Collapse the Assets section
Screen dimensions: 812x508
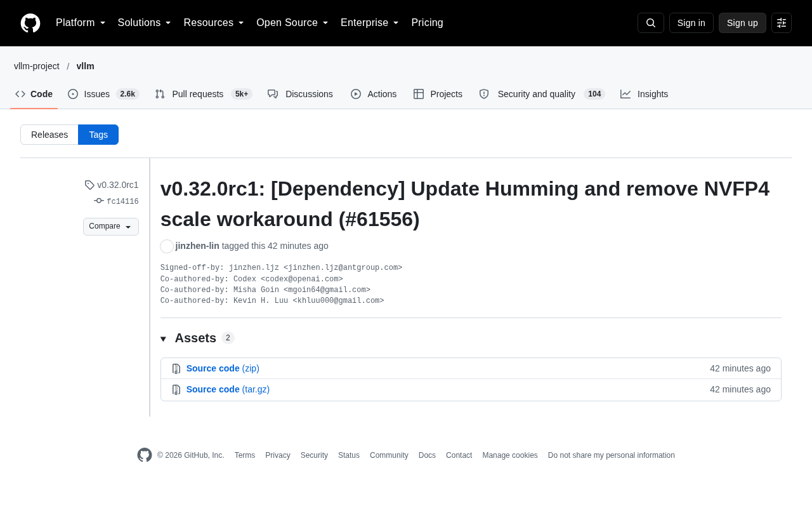click(x=197, y=338)
